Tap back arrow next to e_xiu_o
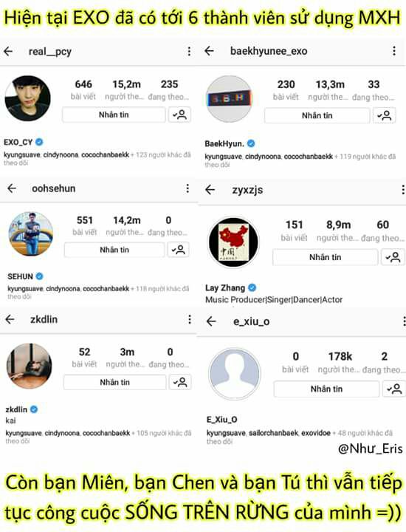406x532 pixels. tap(211, 321)
